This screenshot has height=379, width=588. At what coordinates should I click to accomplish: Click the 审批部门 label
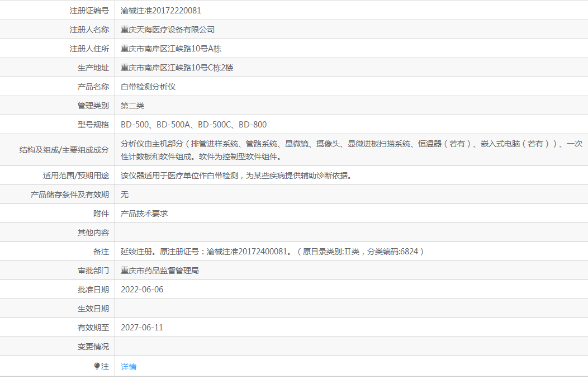pyautogui.click(x=93, y=271)
